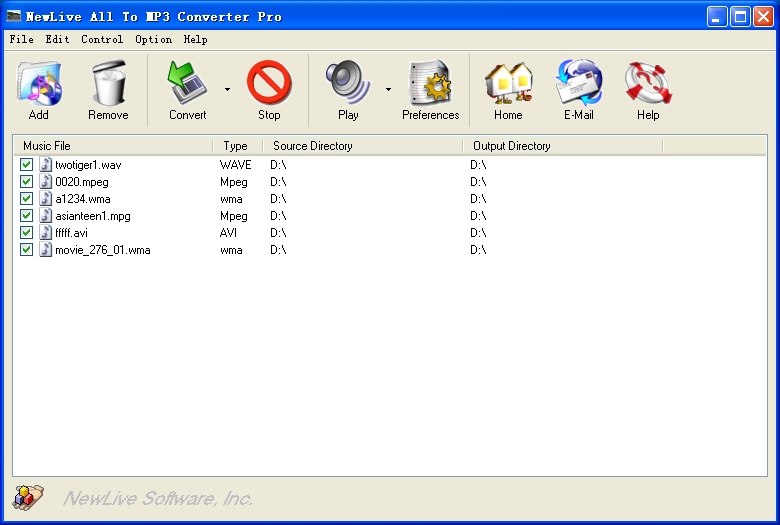Sort by the Type column header

pos(238,146)
